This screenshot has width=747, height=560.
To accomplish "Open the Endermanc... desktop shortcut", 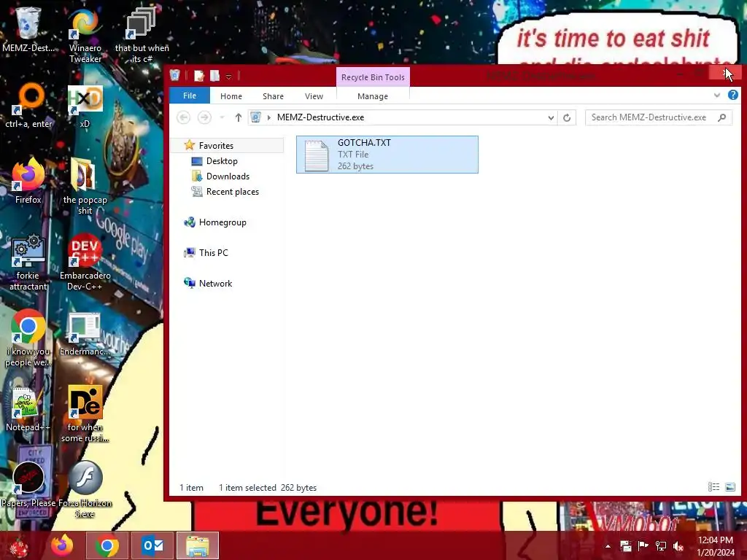I will click(x=85, y=333).
